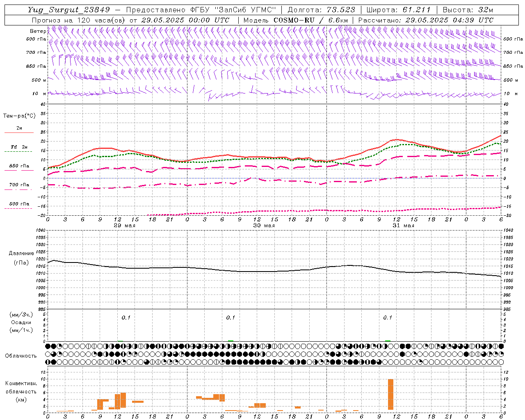The width and height of the screenshot is (525, 420).
Task: Click the Модель COSMO-RU / 6.6км text
Action: coord(296,20)
